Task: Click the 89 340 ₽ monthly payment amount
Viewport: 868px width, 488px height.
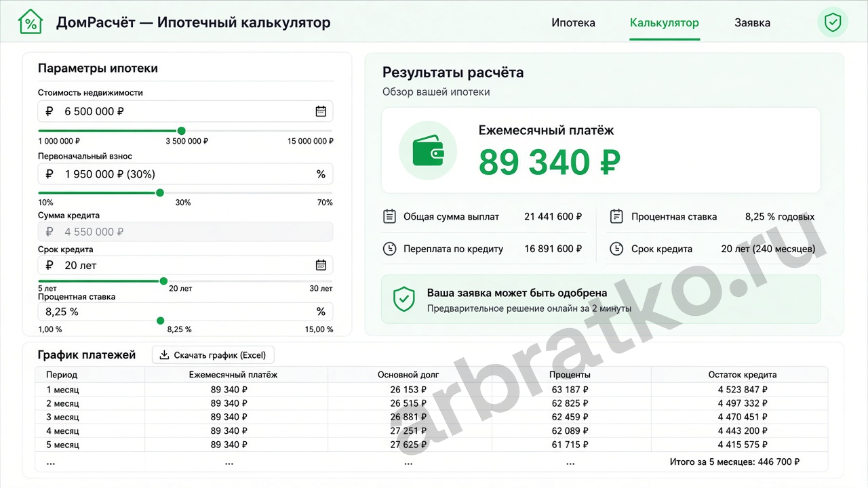Action: (549, 162)
